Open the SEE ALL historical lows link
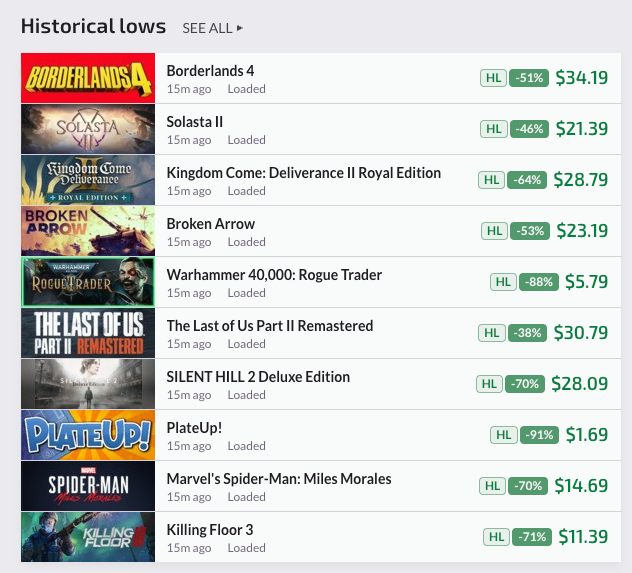 [212, 28]
